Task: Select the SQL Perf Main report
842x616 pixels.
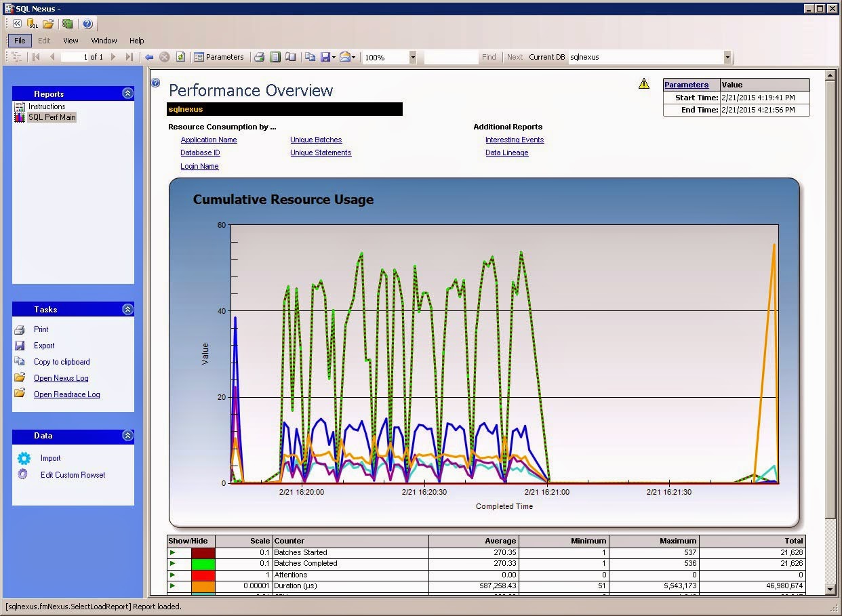Action: point(52,117)
